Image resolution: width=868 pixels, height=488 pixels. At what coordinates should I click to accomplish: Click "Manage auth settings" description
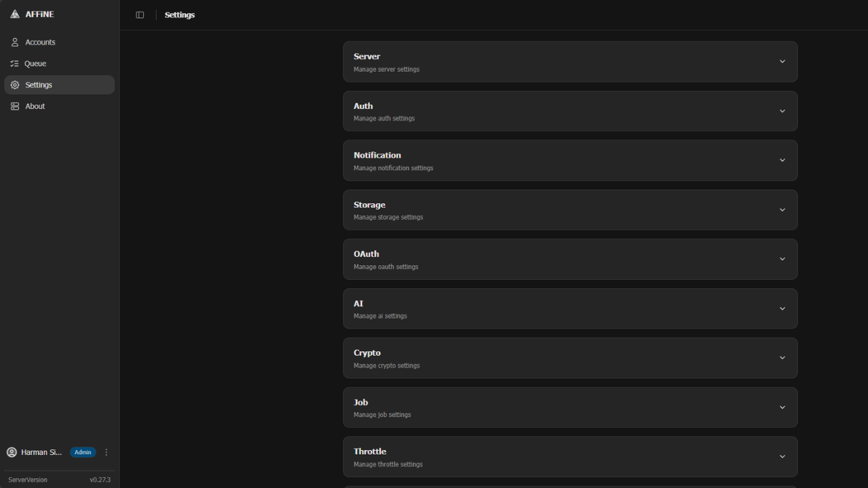(x=384, y=119)
